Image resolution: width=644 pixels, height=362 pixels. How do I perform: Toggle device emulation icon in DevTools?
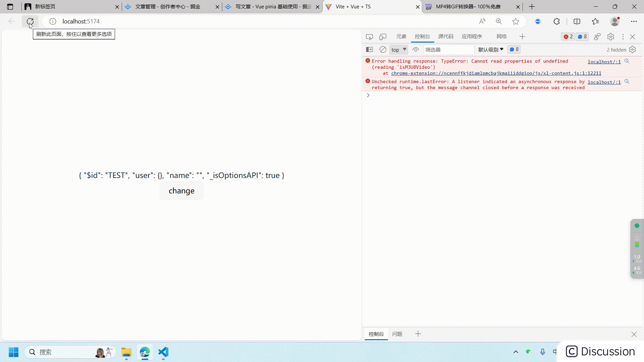(383, 37)
